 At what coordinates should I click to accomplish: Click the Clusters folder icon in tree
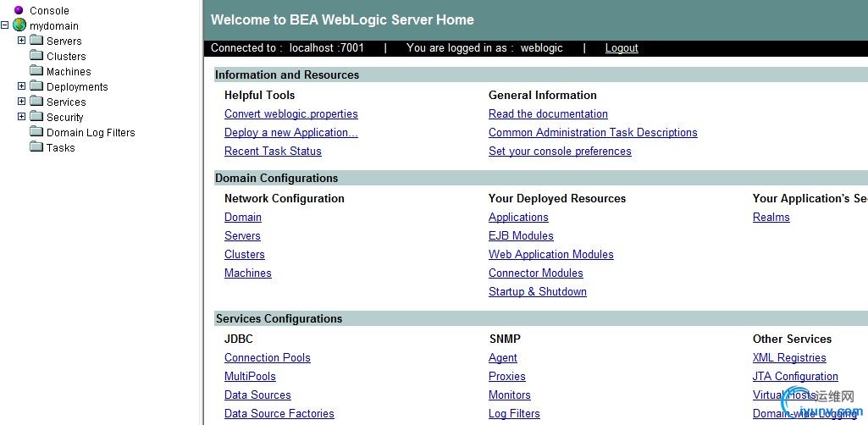[36, 55]
